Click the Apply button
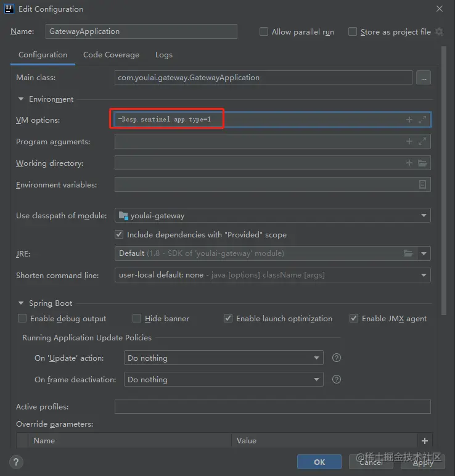The width and height of the screenshot is (455, 476). (x=423, y=462)
